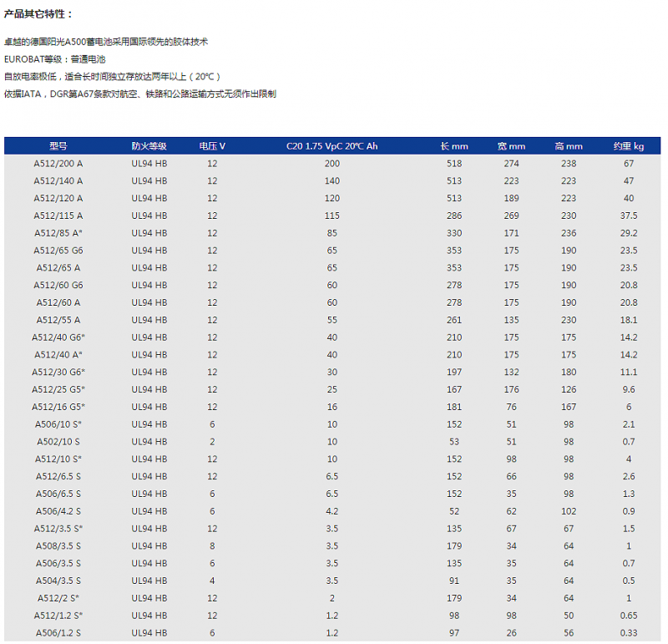
Task: Select model A508/3.5 S cell
Action: point(58,546)
